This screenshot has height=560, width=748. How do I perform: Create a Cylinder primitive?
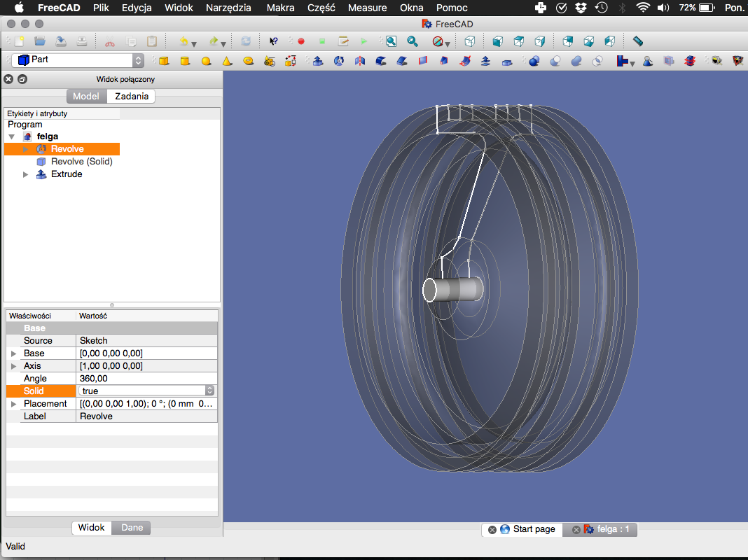184,61
